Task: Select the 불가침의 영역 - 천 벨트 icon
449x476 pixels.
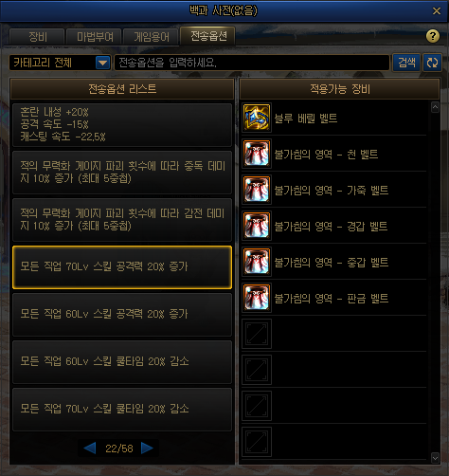Action: [257, 154]
